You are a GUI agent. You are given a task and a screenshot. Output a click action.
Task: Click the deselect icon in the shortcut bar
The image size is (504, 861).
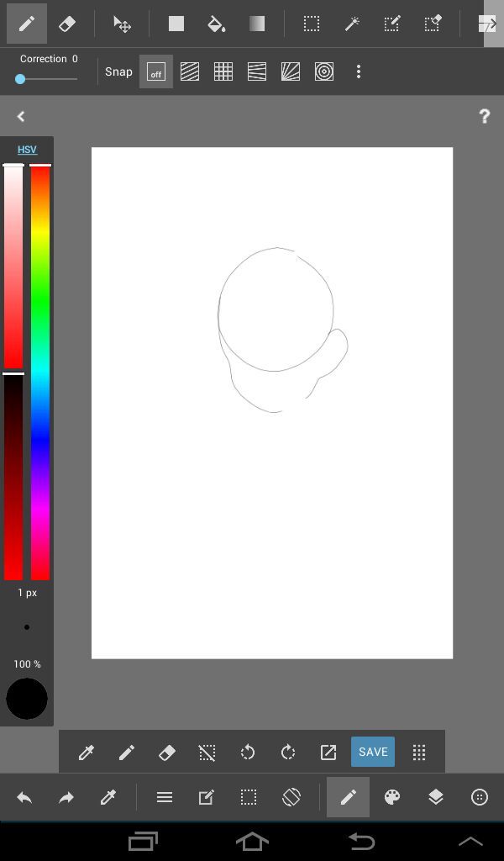207,753
